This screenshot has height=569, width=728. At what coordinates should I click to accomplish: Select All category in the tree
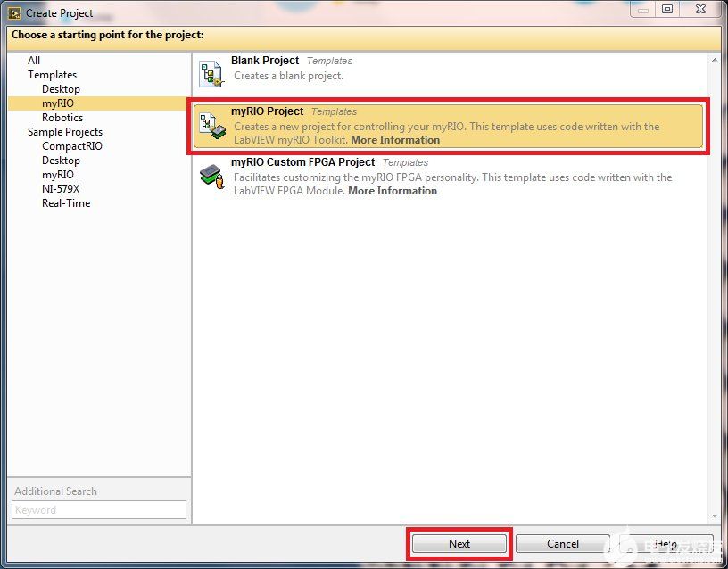click(x=34, y=61)
